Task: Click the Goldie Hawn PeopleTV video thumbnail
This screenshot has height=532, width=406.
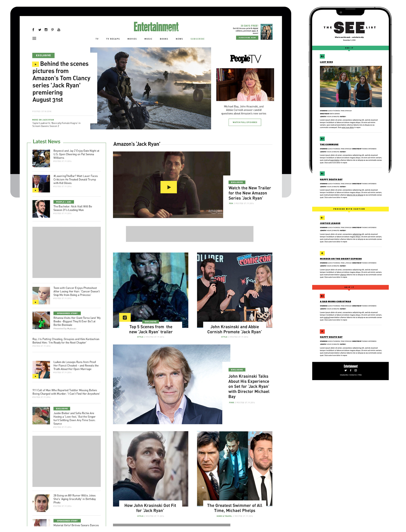Action: [x=245, y=85]
